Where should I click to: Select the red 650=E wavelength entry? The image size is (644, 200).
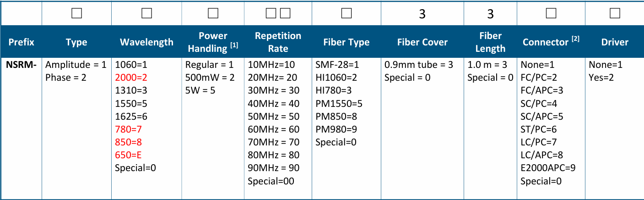[128, 155]
